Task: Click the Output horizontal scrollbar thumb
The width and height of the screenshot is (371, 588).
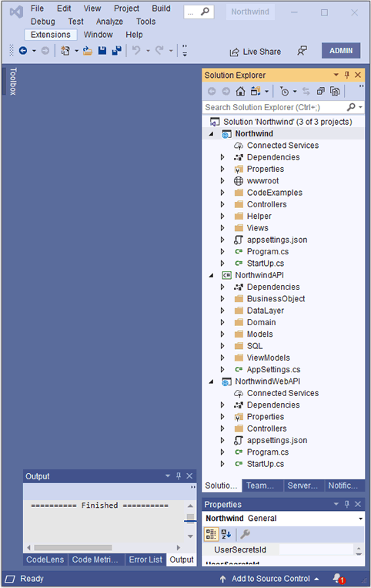Action: pyautogui.click(x=73, y=547)
